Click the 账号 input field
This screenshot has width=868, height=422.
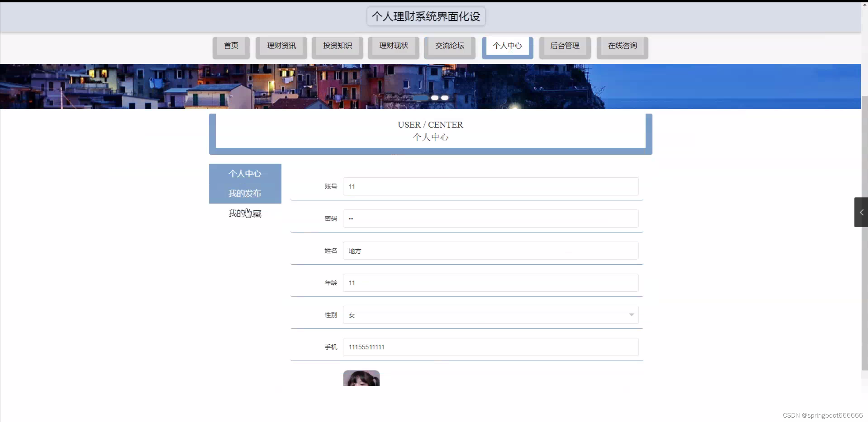coord(490,186)
